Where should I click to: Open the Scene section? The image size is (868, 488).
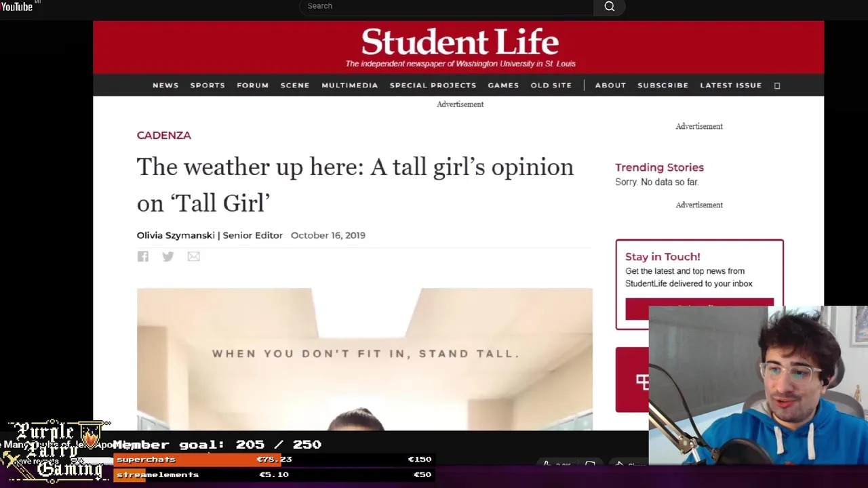pos(295,85)
